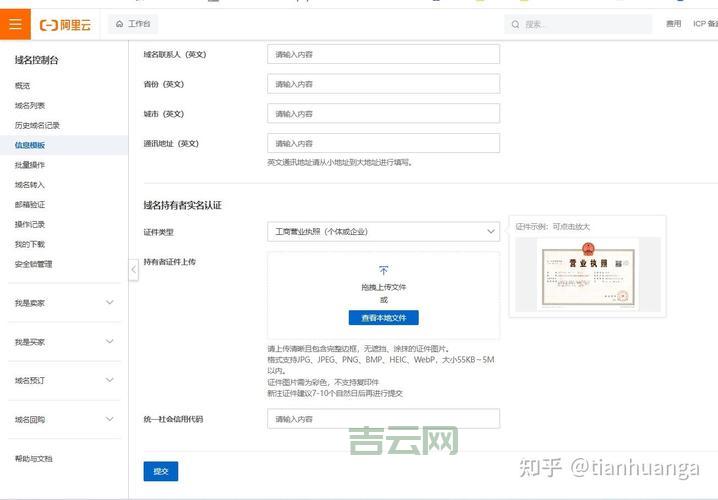Click the 通讯地址 (英文) input field
The image size is (718, 500).
click(x=383, y=143)
